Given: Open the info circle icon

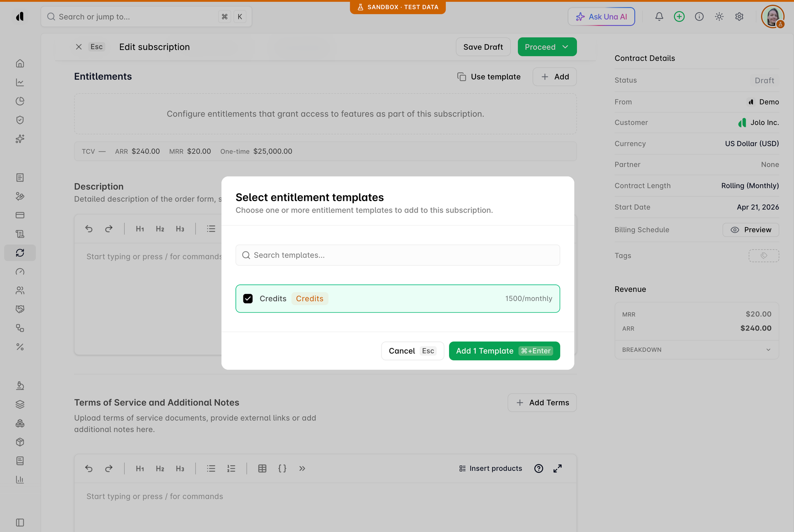Looking at the screenshot, I should (699, 17).
